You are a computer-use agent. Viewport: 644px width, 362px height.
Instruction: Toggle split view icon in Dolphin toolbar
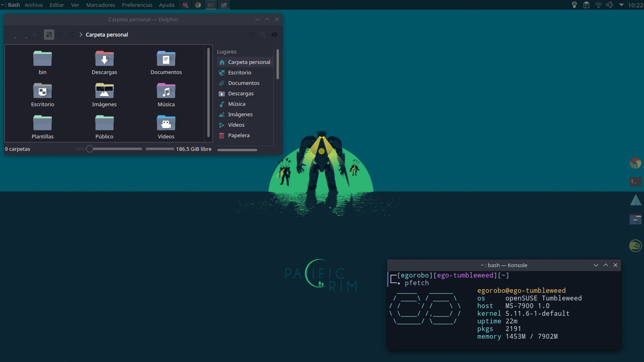(252, 35)
